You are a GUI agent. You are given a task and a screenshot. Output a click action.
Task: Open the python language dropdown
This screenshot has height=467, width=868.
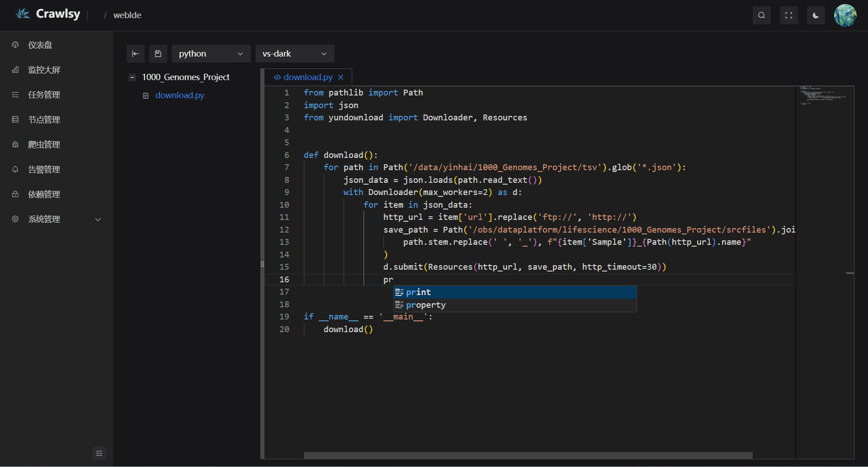coord(211,54)
